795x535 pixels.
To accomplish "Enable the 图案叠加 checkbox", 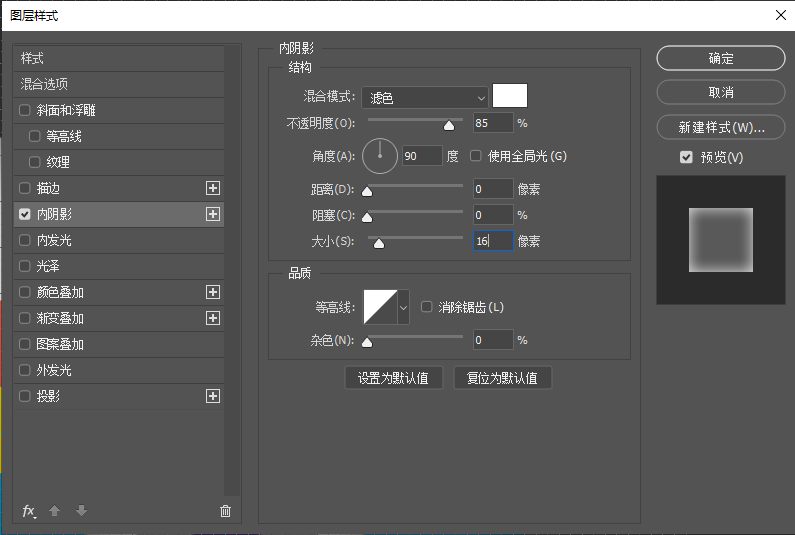I will (x=25, y=344).
